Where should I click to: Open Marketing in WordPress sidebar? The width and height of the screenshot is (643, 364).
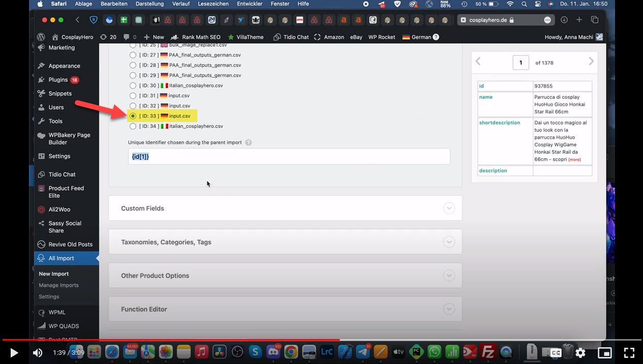coord(62,48)
